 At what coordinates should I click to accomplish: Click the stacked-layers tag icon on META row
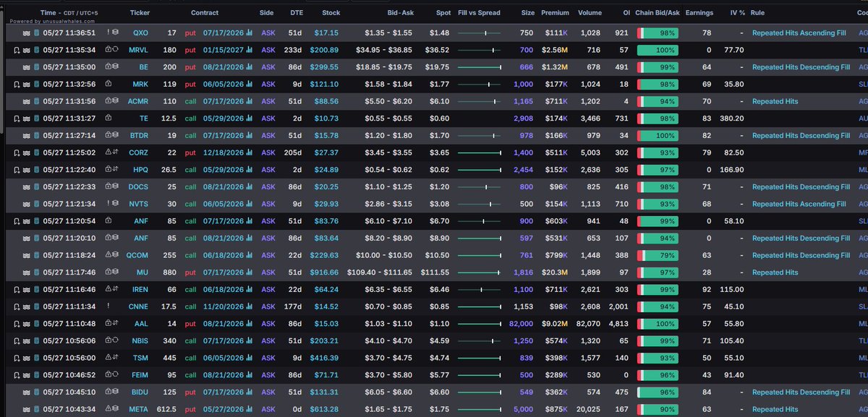pyautogui.click(x=116, y=408)
